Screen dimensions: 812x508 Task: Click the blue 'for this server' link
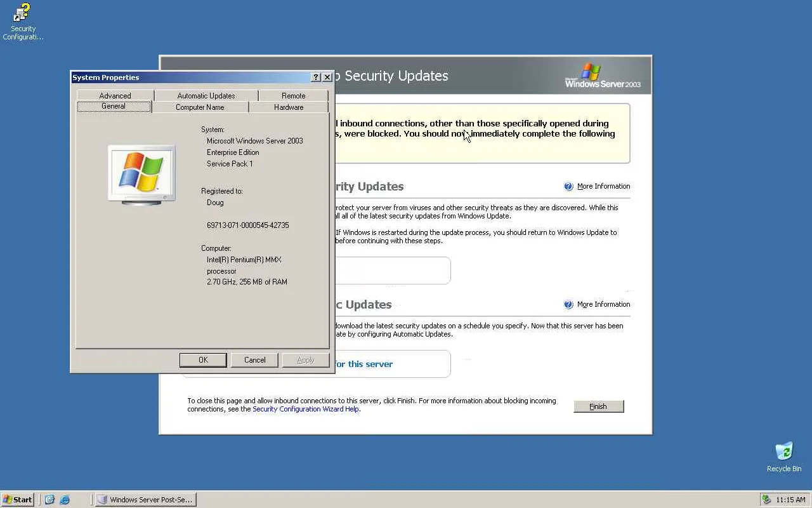[x=363, y=364]
